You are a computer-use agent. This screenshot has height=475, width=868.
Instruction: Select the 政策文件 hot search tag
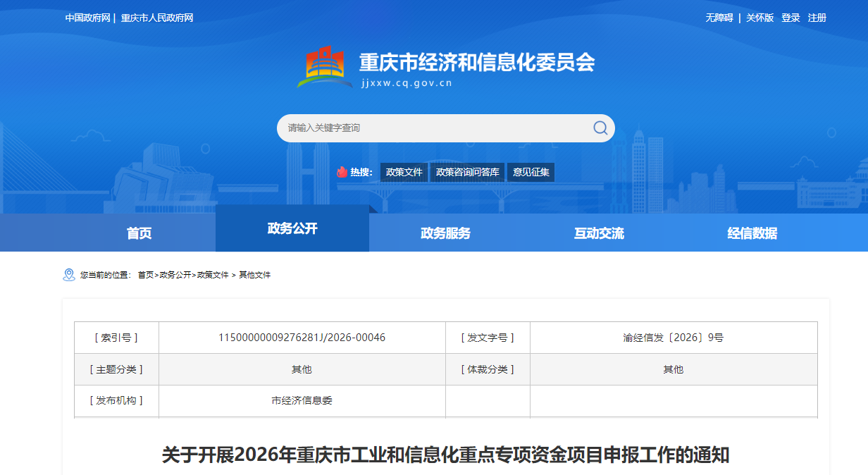point(404,172)
